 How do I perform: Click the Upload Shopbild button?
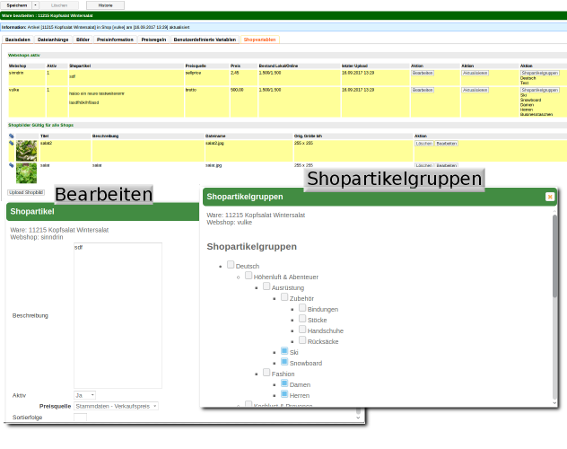[x=26, y=192]
